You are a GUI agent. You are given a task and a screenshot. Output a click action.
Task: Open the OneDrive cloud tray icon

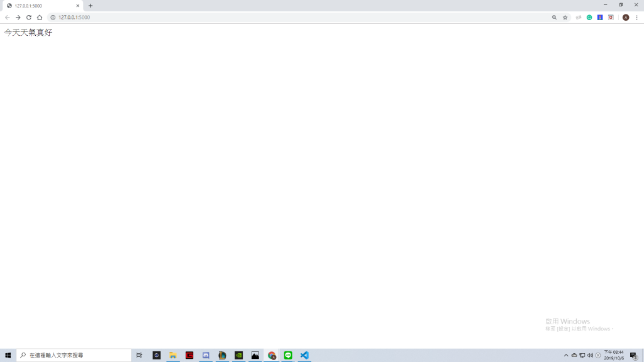pos(574,355)
